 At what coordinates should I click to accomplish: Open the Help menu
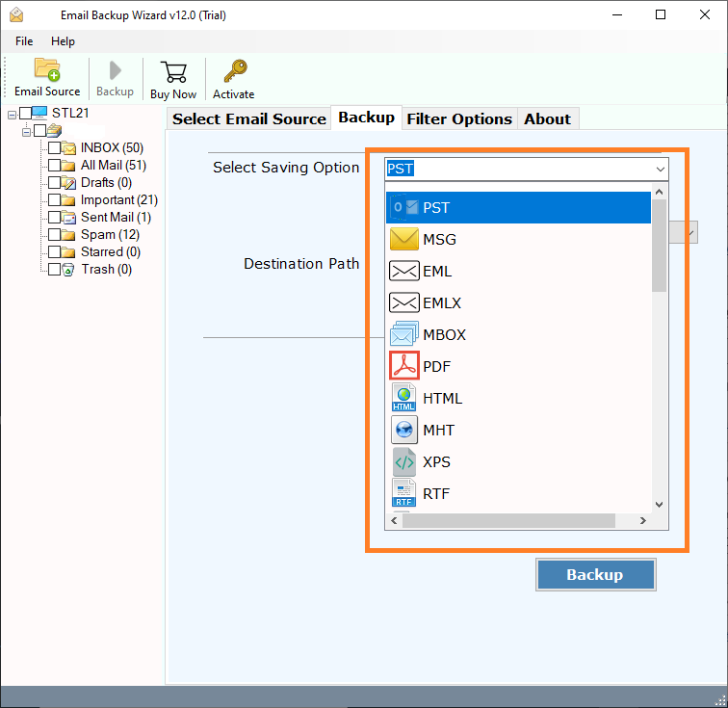[x=63, y=41]
